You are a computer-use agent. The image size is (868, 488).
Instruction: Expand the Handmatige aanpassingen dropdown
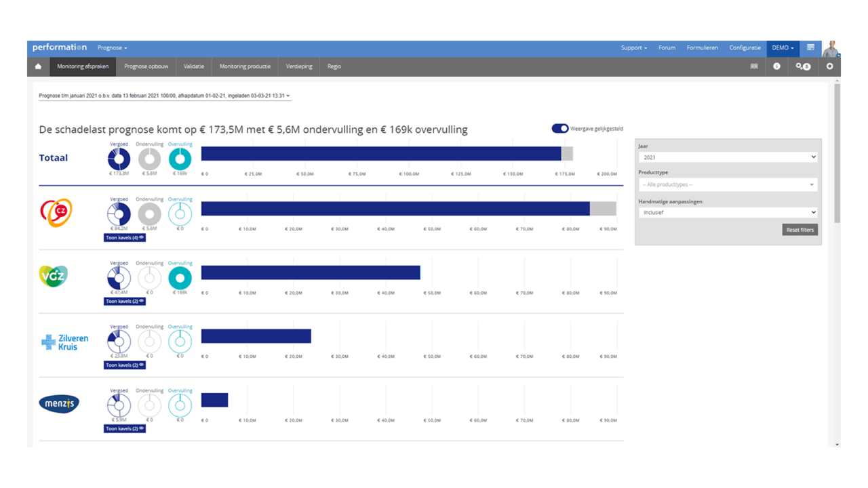tap(728, 212)
